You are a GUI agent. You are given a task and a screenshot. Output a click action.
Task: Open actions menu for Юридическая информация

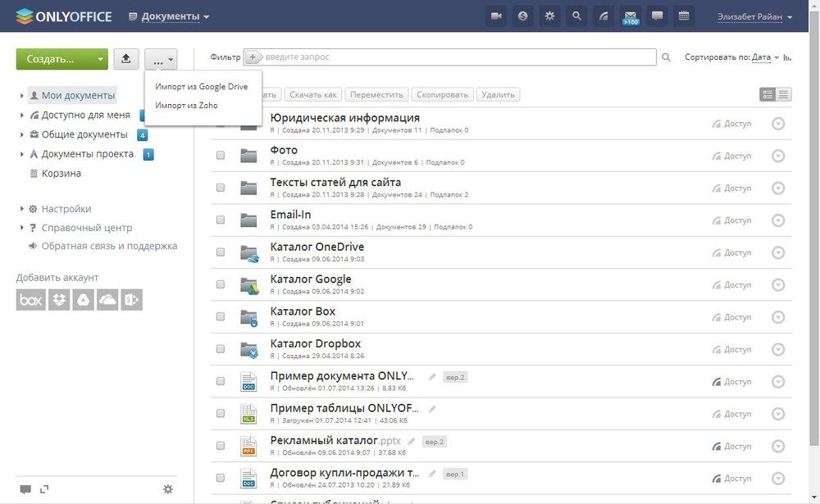(778, 124)
